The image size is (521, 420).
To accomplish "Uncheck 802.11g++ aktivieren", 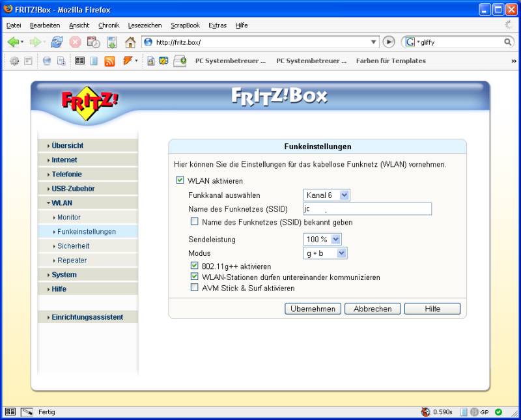I will [194, 266].
